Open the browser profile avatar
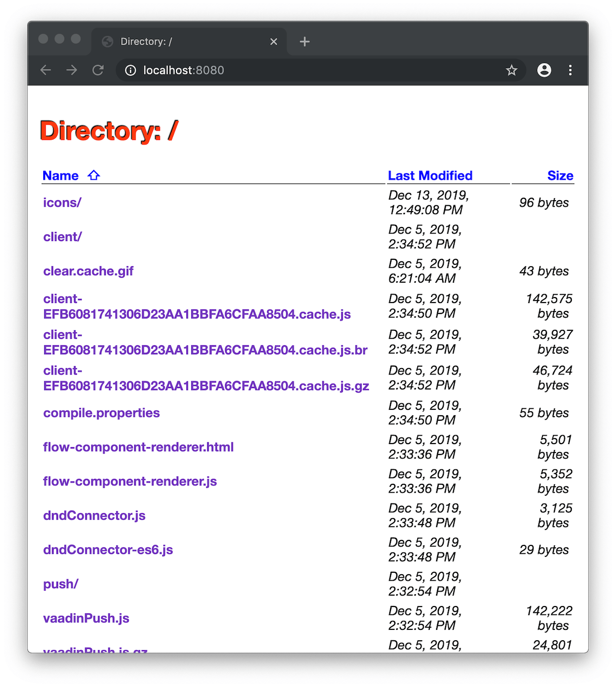The image size is (616, 687). (x=544, y=70)
